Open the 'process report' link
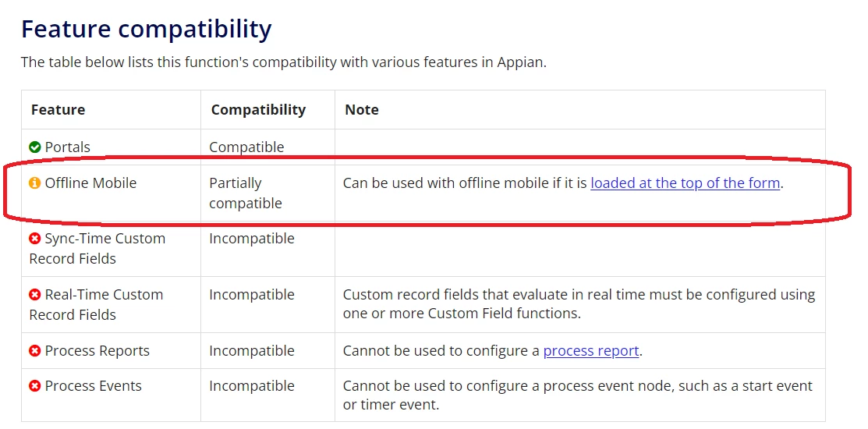 click(591, 351)
